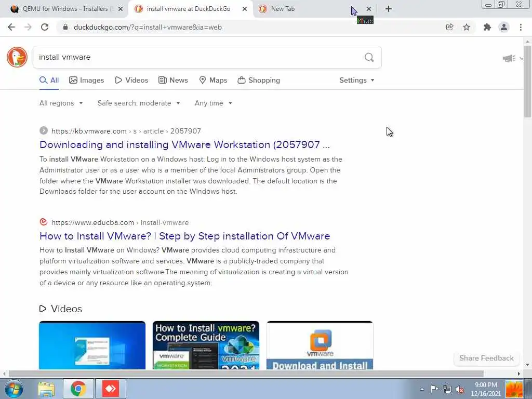Click the kb.vmware.com result favicon
This screenshot has width=532, height=399.
click(x=44, y=130)
